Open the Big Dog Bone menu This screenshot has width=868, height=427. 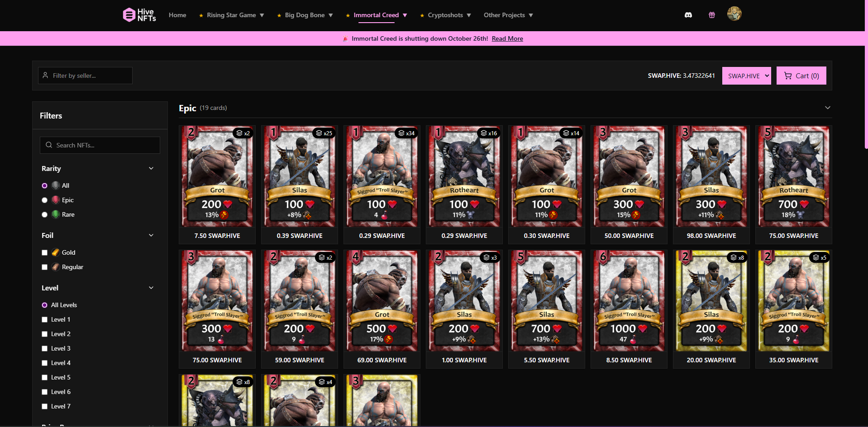tap(305, 15)
